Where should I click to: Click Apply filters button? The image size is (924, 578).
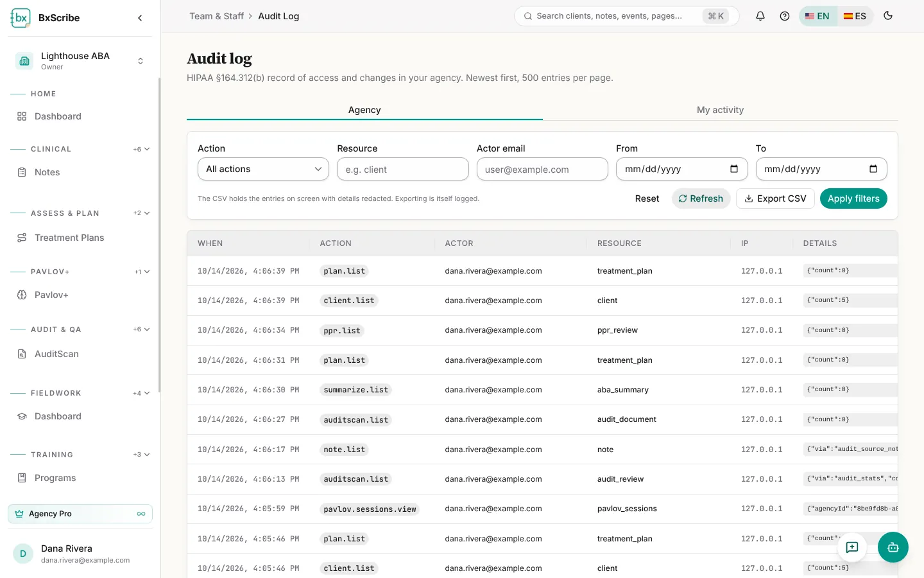click(853, 198)
